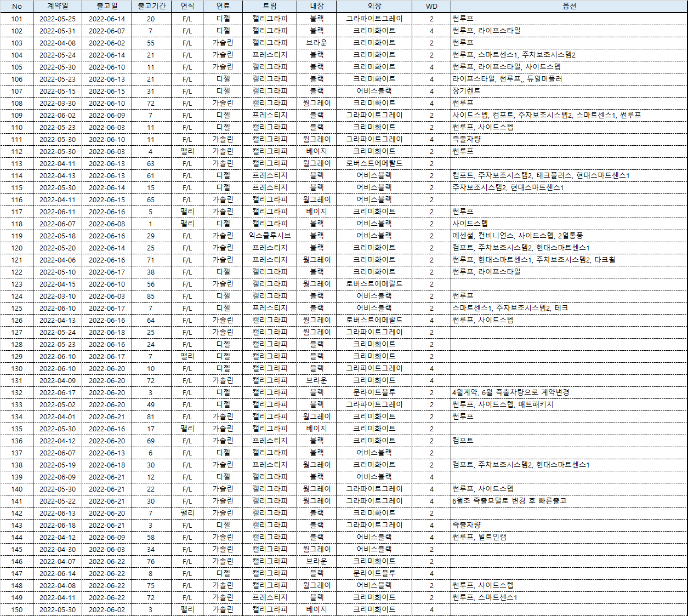Screen dimensions: 688x616
Task: Select 출고기간 value 85 in row 124
Action: 151,296
